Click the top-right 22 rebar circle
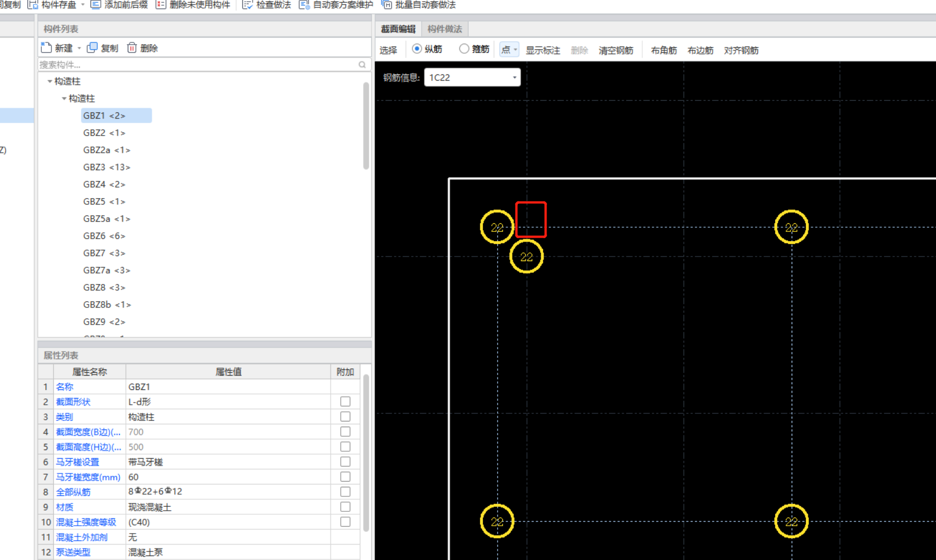This screenshot has width=936, height=560. coord(791,227)
